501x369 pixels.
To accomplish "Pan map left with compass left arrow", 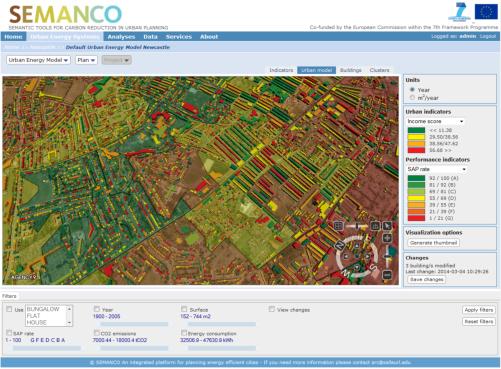I will (x=346, y=257).
